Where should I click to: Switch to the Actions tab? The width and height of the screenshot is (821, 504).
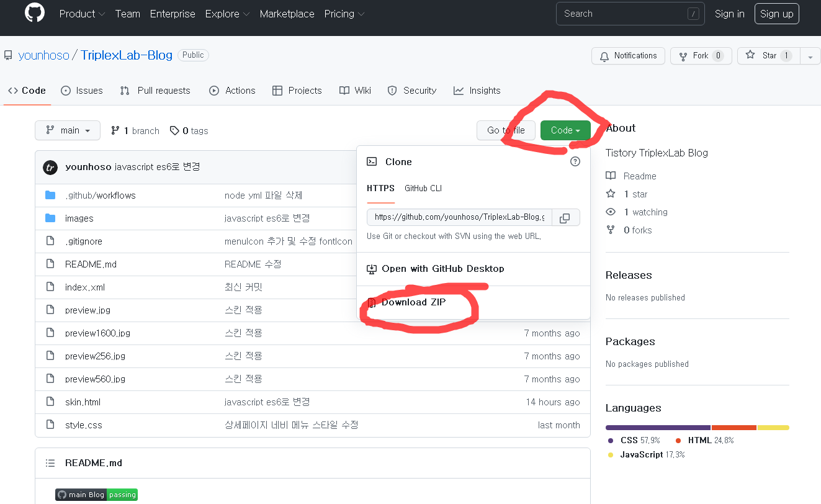coord(232,91)
